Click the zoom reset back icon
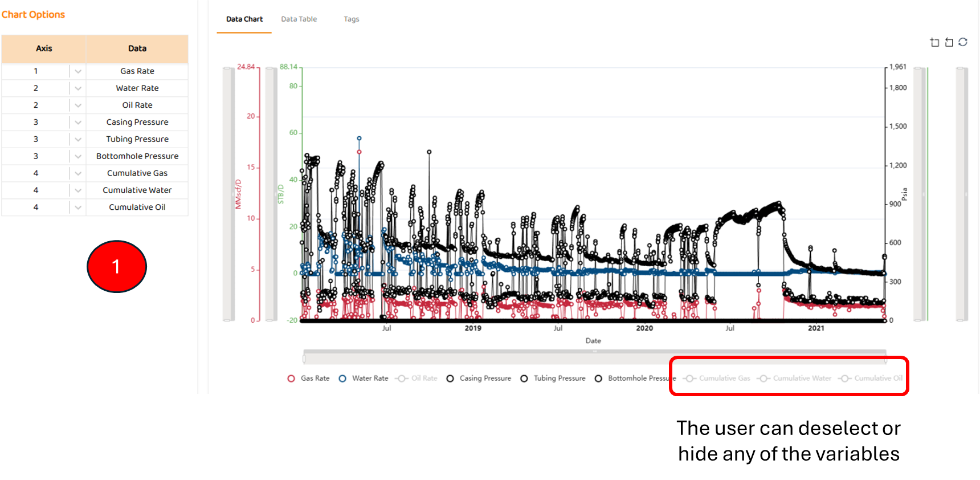This screenshot has height=480, width=980. tap(949, 42)
